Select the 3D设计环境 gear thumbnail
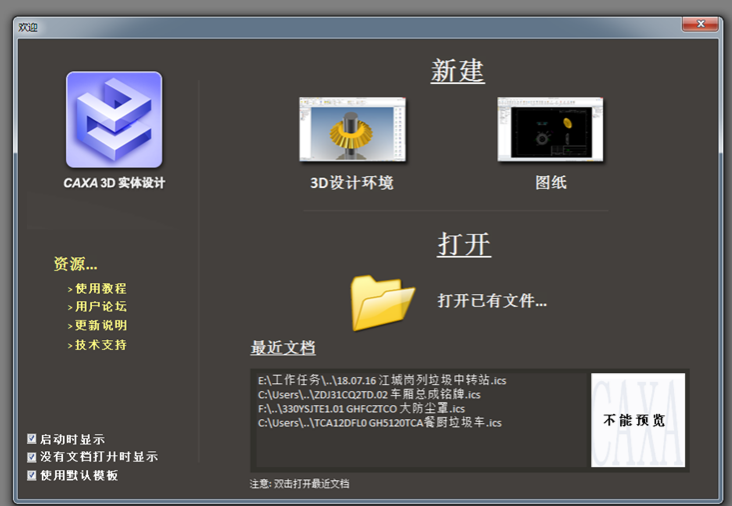This screenshot has width=732, height=506. coord(352,130)
